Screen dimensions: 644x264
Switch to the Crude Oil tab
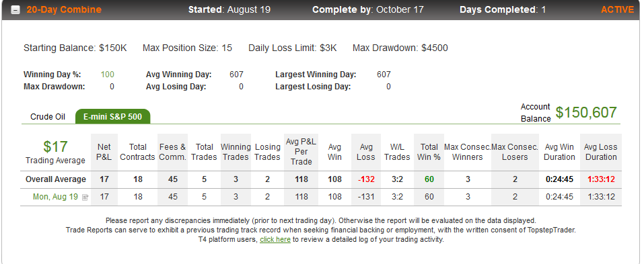(x=48, y=117)
